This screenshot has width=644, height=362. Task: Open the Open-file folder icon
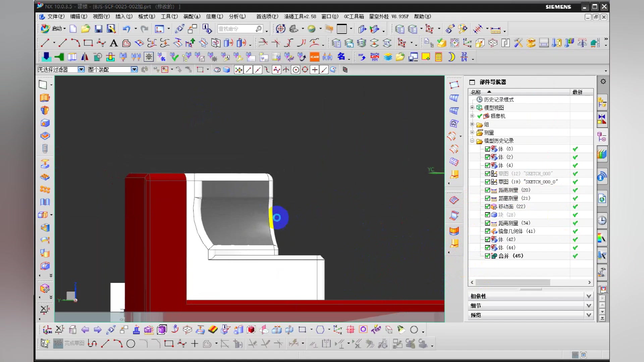(x=86, y=29)
